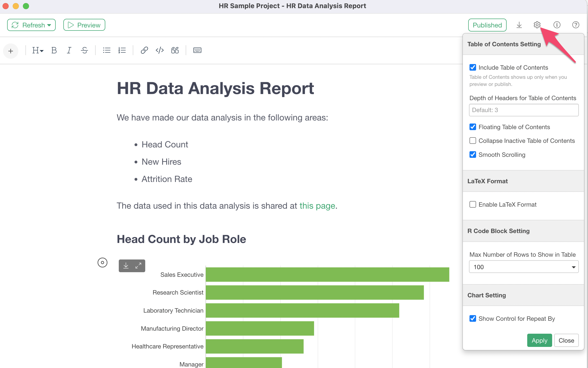Screen dimensions: 588x368
Task: Toggle Floating Table of Contents checkbox
Action: (473, 127)
